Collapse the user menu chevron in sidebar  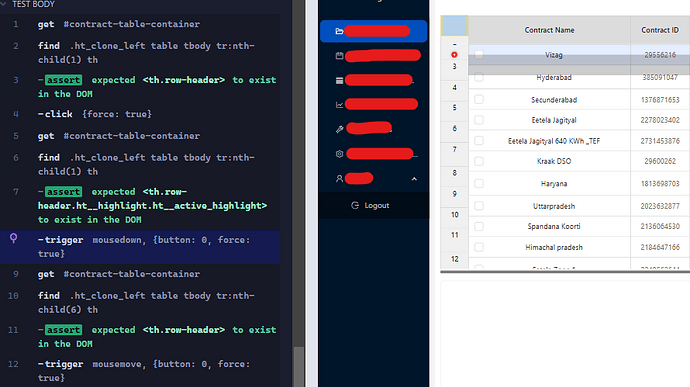click(414, 179)
